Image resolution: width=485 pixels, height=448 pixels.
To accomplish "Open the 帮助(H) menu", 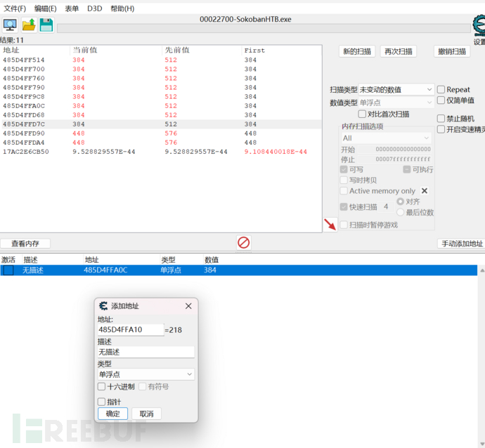I will coord(122,8).
